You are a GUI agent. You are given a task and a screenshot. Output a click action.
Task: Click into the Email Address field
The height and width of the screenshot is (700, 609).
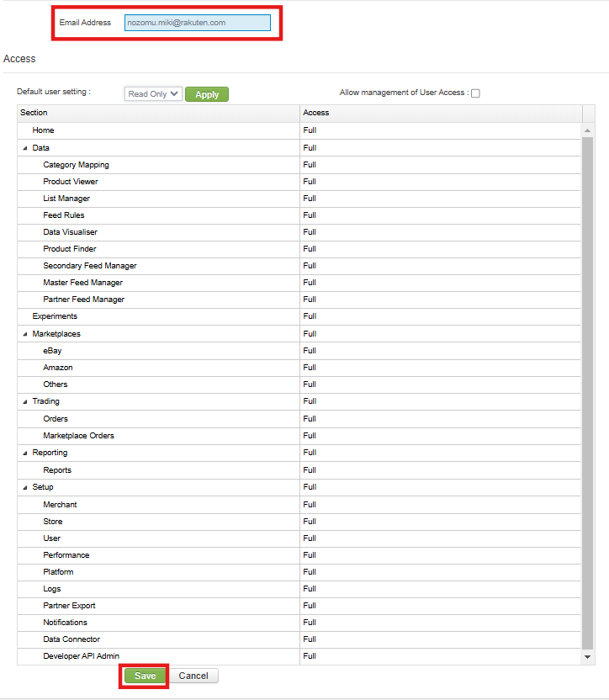(x=198, y=23)
